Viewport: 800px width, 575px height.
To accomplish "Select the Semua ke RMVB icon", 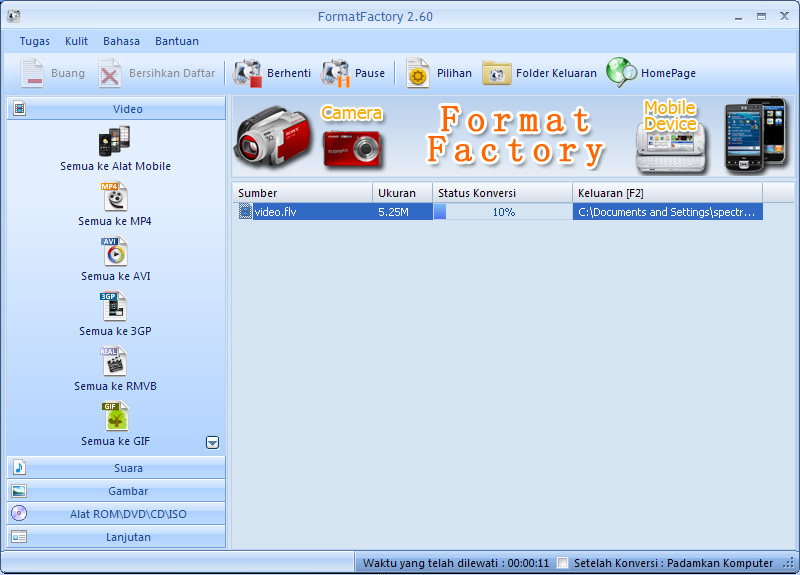I will 113,361.
